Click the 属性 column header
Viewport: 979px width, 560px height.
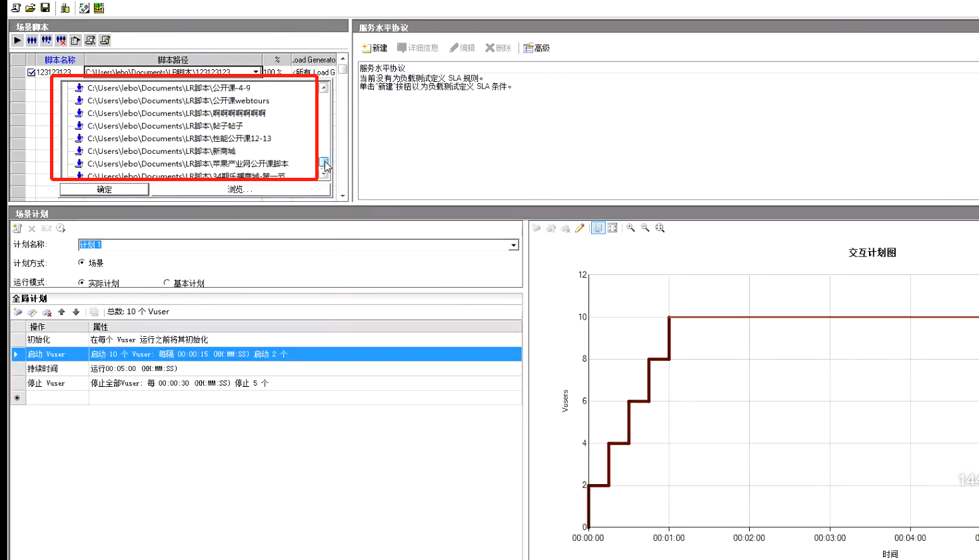tap(306, 327)
